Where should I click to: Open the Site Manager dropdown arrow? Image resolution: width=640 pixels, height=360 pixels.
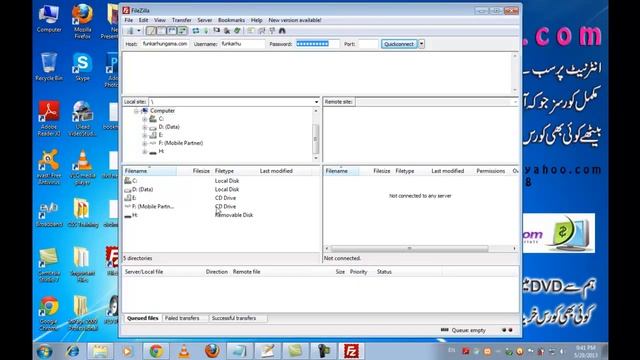click(139, 31)
